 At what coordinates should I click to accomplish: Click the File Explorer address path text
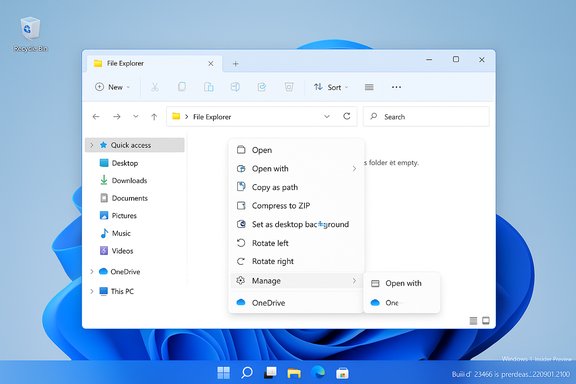coord(212,117)
